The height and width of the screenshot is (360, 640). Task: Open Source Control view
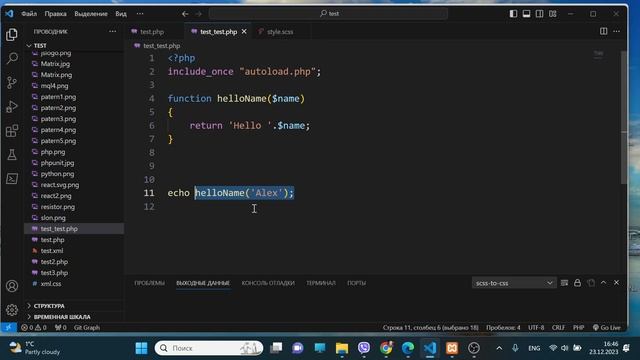point(12,82)
